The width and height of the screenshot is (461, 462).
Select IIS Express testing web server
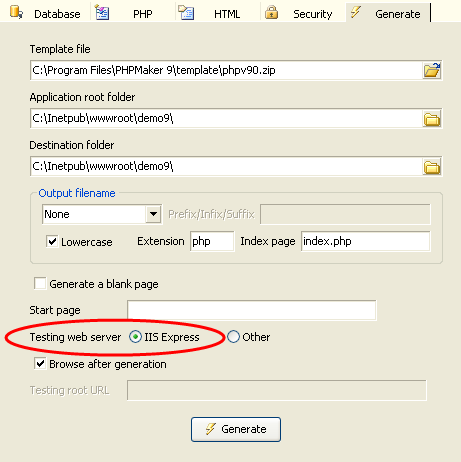point(135,337)
